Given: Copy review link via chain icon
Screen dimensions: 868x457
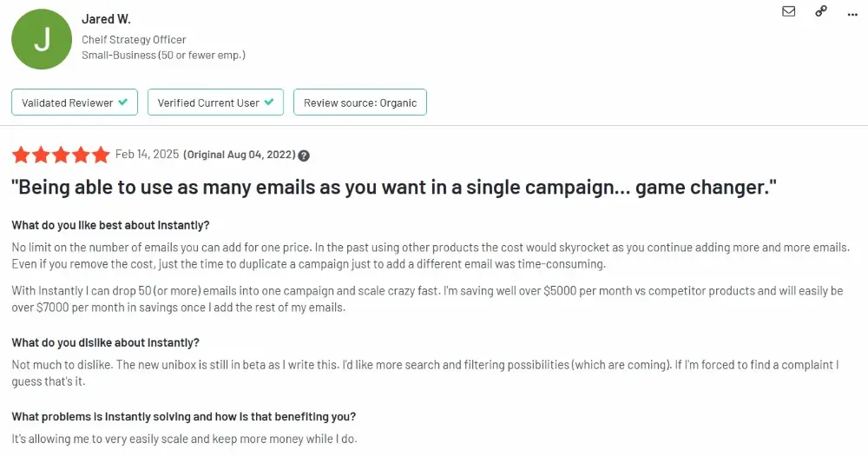Looking at the screenshot, I should pos(821,11).
